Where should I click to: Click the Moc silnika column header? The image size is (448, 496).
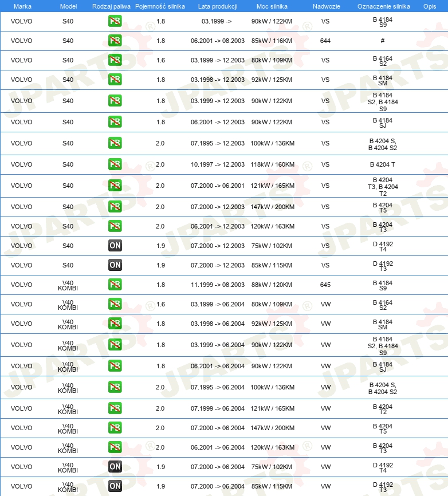[x=272, y=6]
